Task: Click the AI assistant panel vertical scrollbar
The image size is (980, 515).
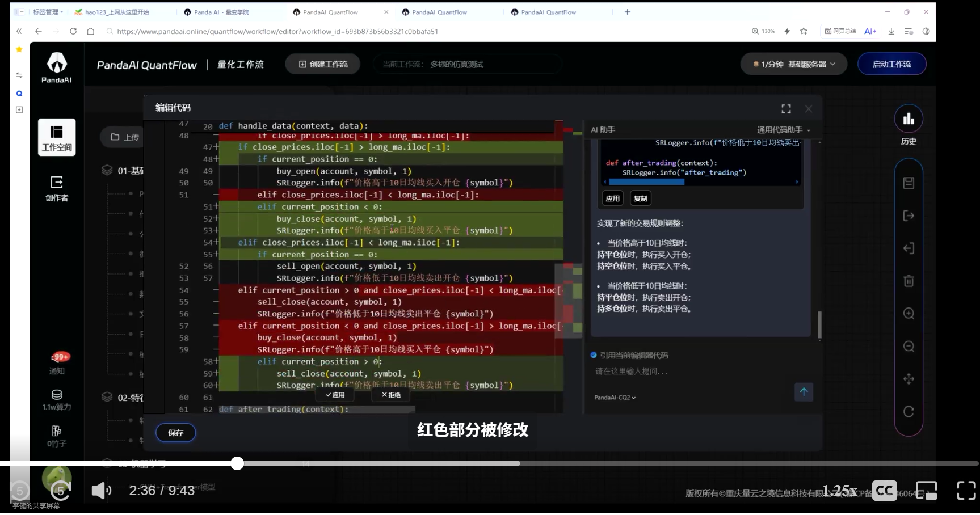Action: [819, 325]
